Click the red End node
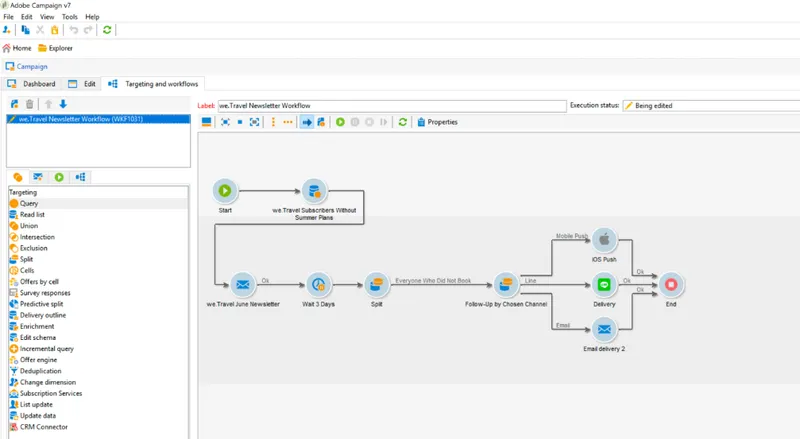800x439 pixels. click(x=671, y=284)
